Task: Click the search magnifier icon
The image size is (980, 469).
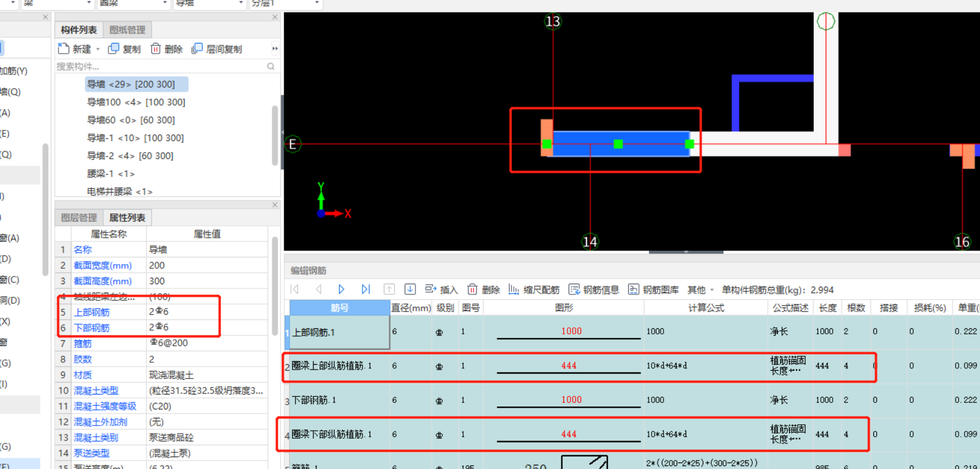Action: 271,66
